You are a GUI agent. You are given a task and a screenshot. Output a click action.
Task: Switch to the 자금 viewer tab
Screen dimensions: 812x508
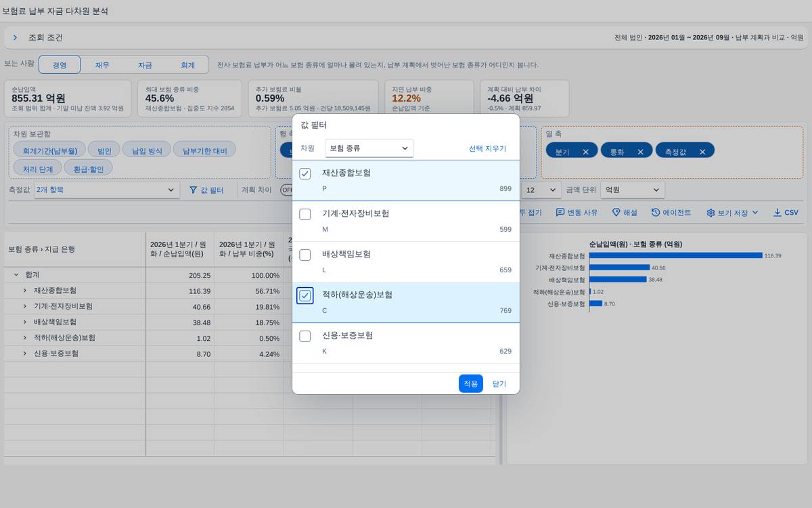(145, 65)
